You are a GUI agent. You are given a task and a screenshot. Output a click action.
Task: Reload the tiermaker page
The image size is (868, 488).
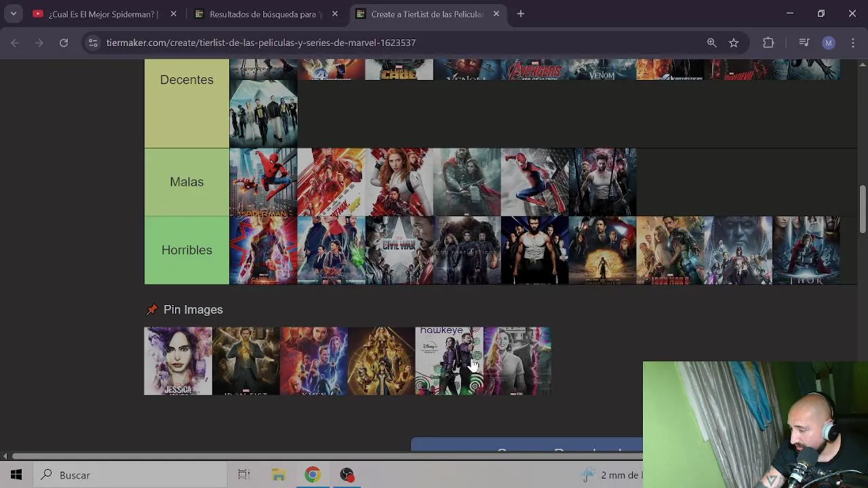63,43
